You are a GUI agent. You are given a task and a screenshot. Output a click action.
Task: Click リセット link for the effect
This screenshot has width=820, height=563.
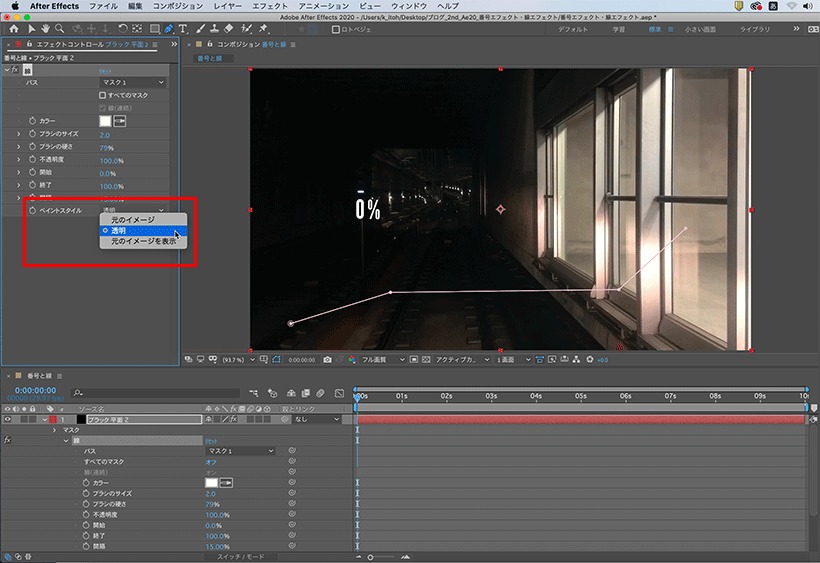click(105, 71)
